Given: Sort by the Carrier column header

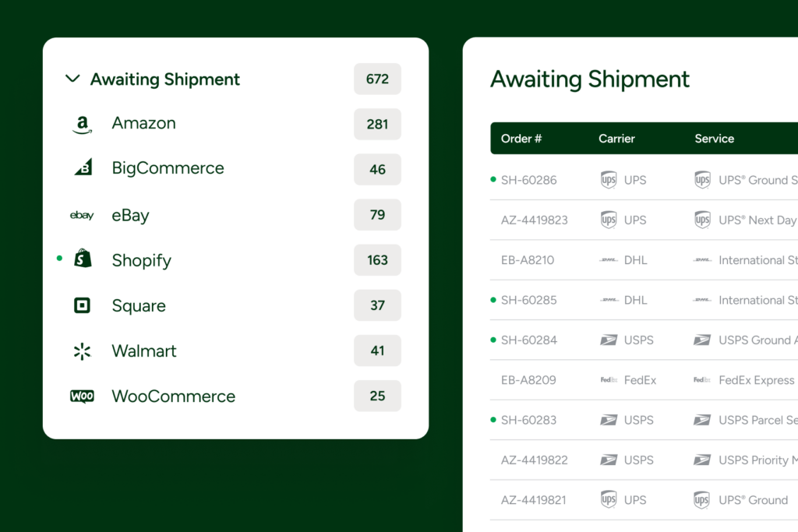Looking at the screenshot, I should (616, 139).
